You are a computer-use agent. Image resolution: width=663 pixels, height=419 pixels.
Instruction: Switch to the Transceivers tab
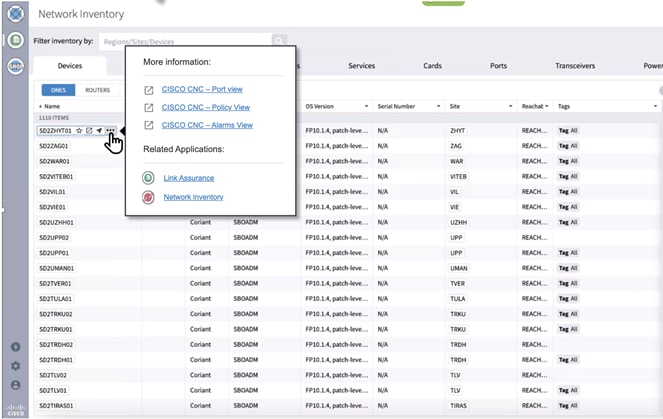click(x=575, y=66)
